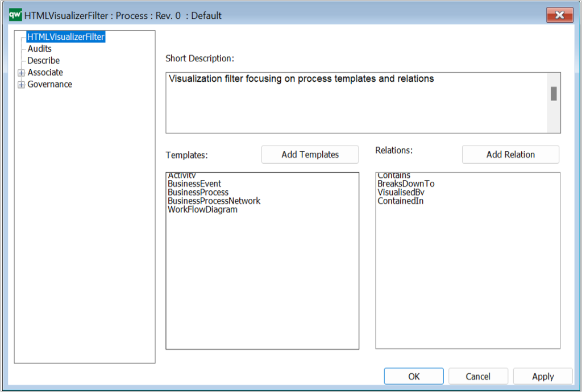
Task: Dismiss the dialog with Cancel
Action: tap(478, 376)
